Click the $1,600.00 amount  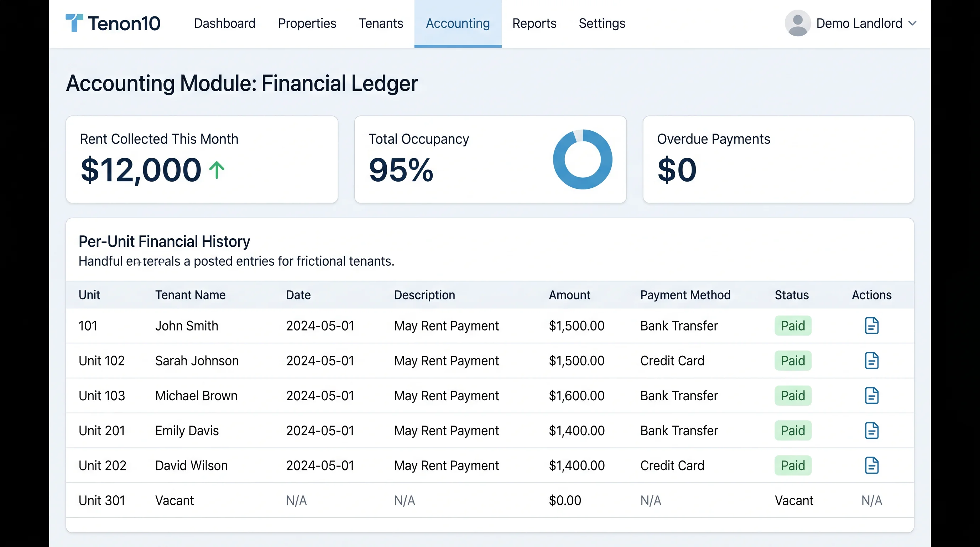pyautogui.click(x=577, y=396)
